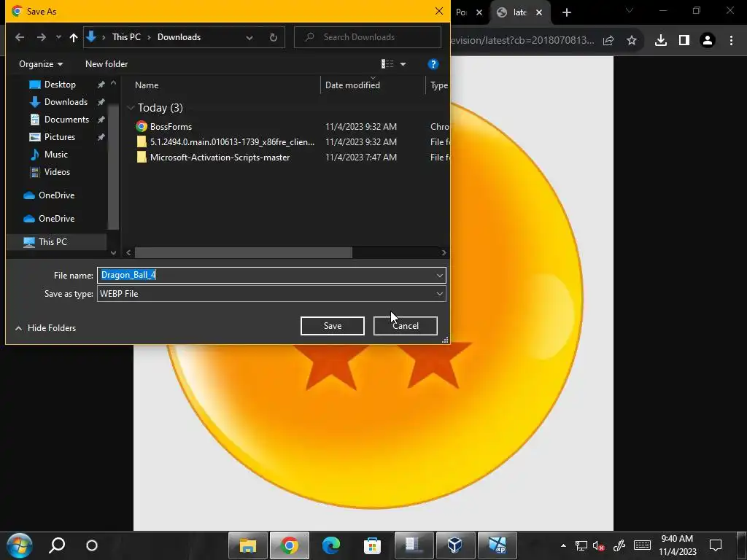Click the Downloads arrow icon in address bar

(91, 36)
